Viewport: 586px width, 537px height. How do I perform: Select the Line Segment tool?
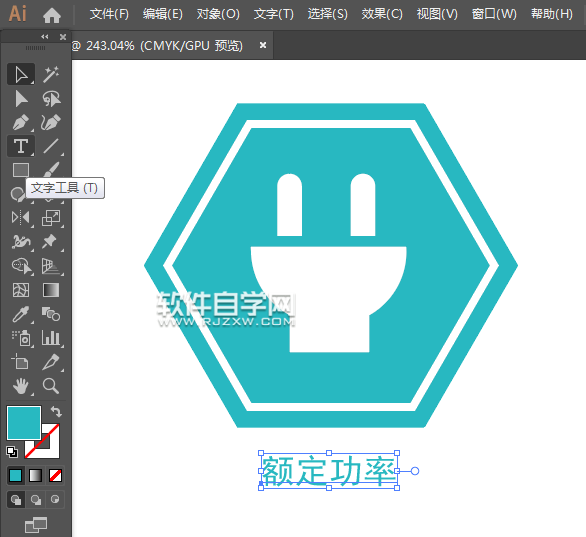point(51,146)
